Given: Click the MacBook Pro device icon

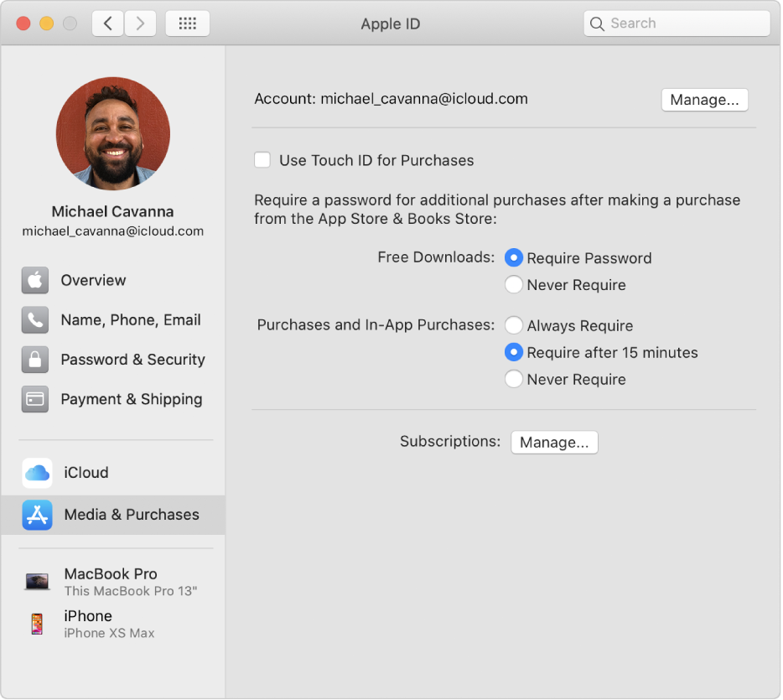Looking at the screenshot, I should (37, 582).
